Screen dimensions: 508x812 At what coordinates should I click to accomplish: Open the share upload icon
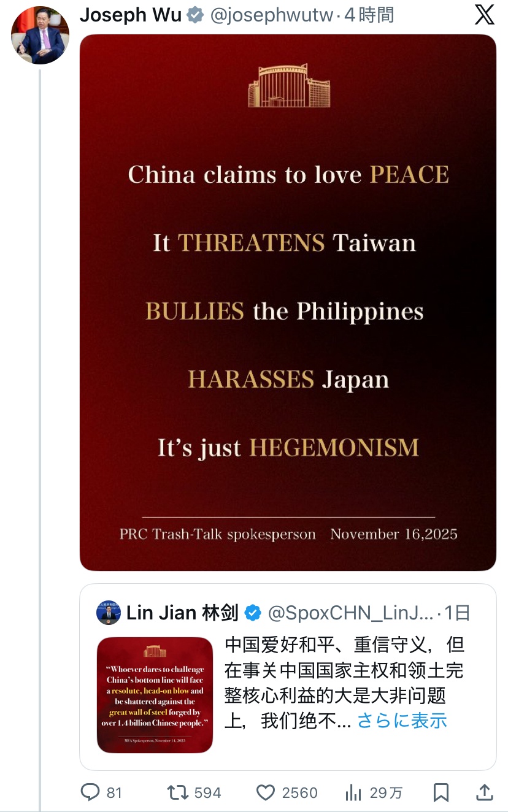pos(485,792)
